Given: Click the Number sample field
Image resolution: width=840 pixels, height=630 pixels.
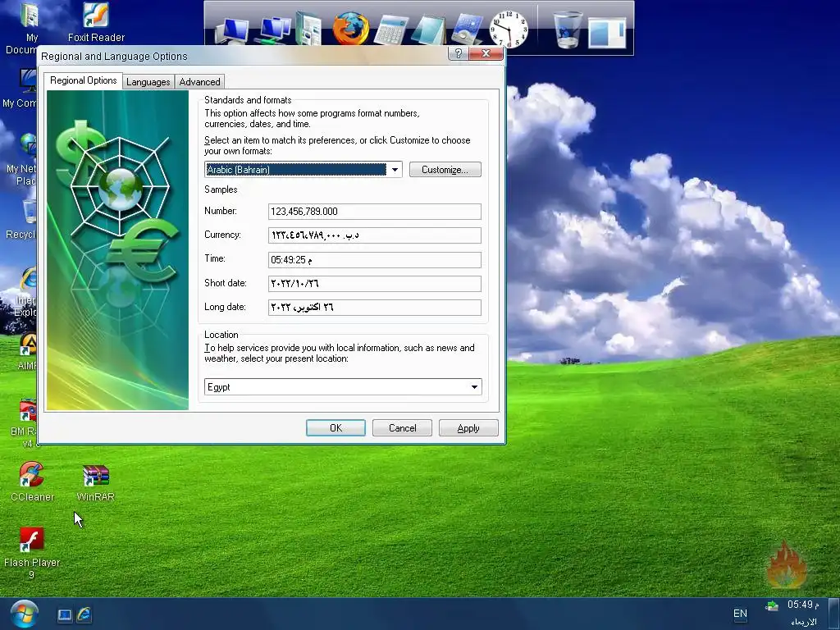Looking at the screenshot, I should click(x=374, y=211).
